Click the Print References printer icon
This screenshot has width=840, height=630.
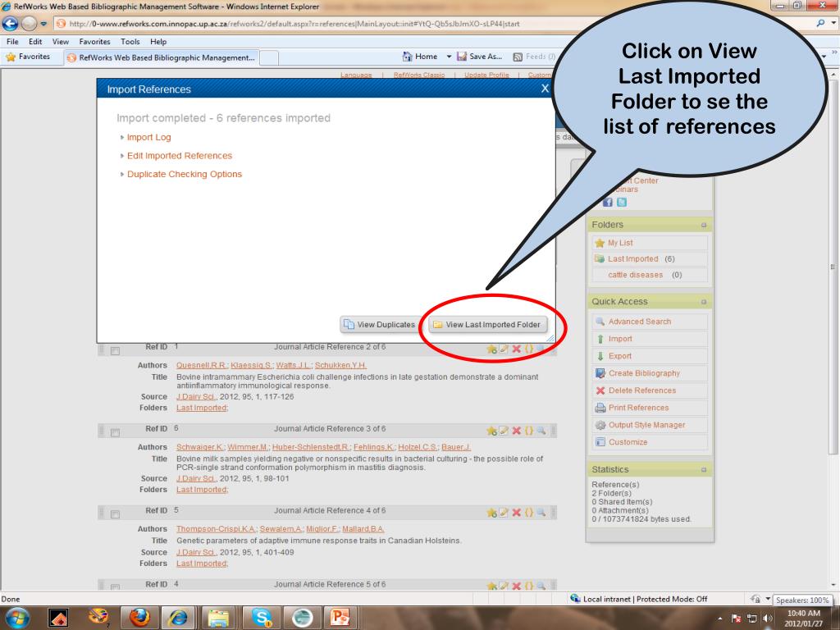coord(600,408)
